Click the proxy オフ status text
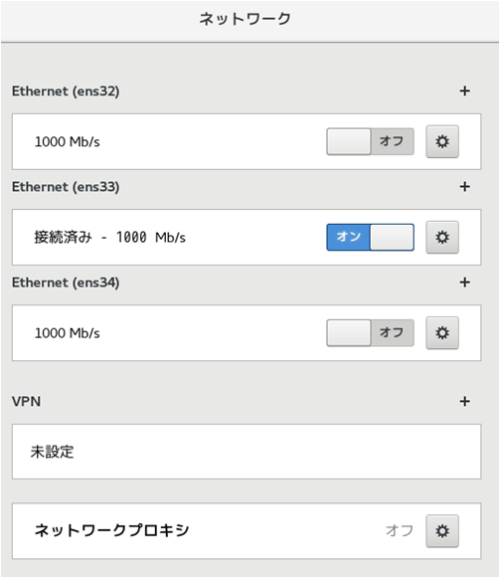This screenshot has height=578, width=500. coord(399,531)
